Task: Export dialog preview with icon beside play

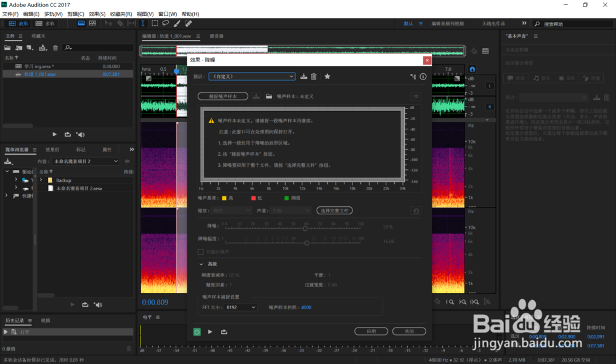Action: pyautogui.click(x=224, y=332)
